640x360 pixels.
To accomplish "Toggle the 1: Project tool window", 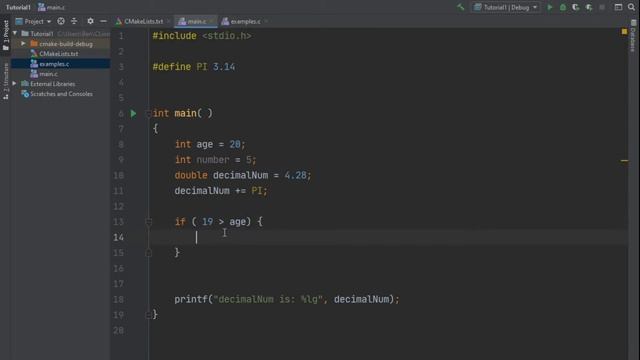I will click(5, 36).
